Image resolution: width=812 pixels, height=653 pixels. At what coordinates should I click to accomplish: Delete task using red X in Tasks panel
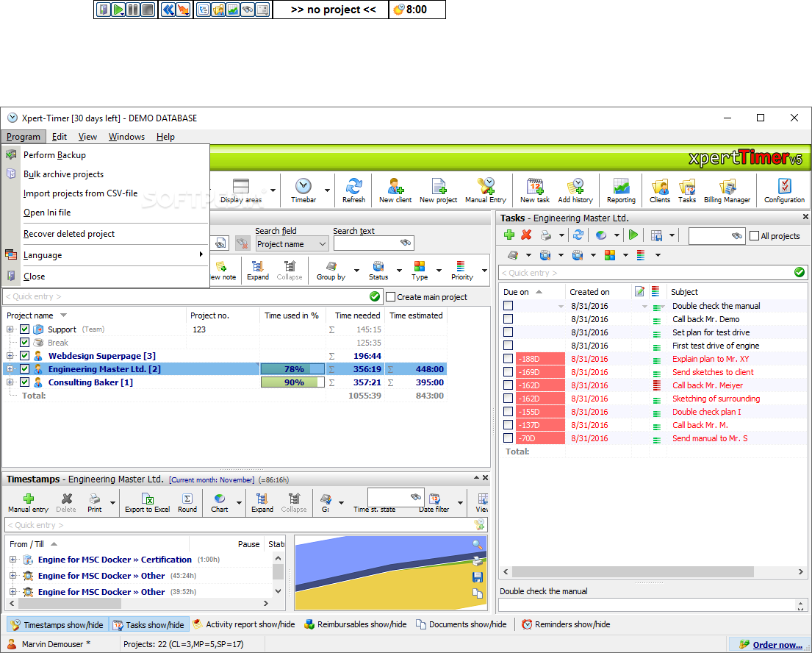526,235
